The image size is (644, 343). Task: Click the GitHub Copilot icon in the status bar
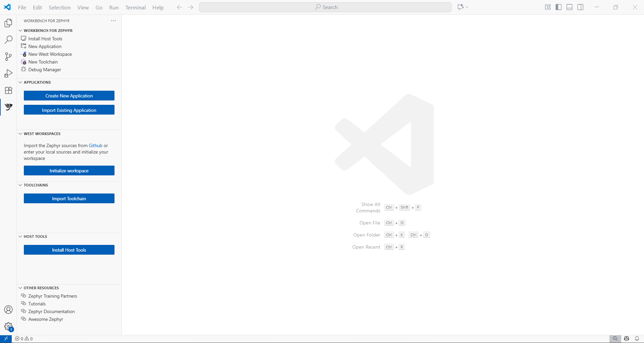coord(626,339)
